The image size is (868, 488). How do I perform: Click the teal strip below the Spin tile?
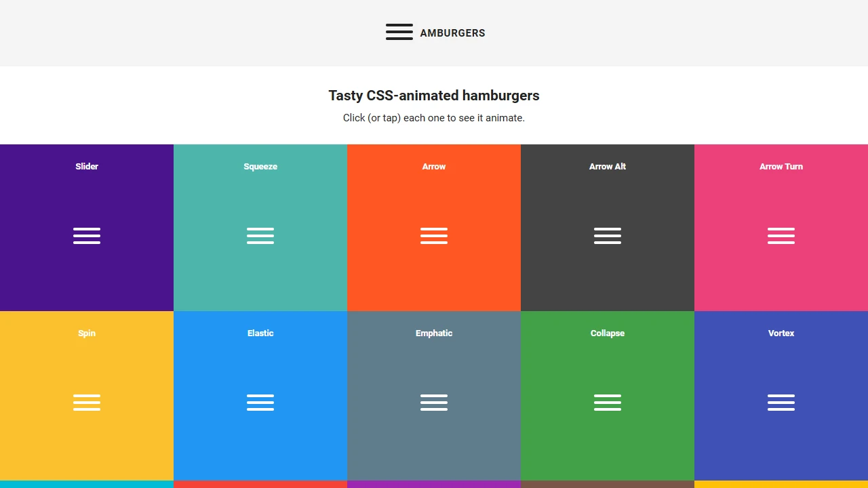[x=87, y=483]
